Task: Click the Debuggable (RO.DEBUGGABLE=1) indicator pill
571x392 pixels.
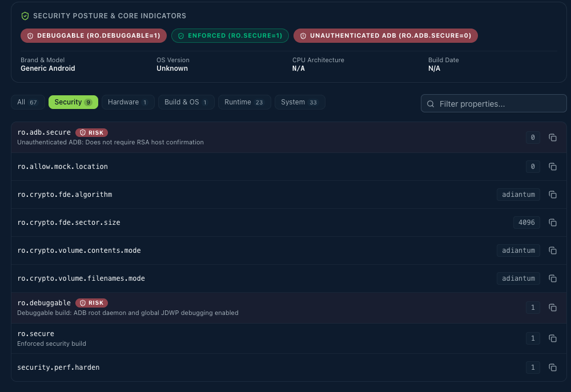Action: coord(94,36)
